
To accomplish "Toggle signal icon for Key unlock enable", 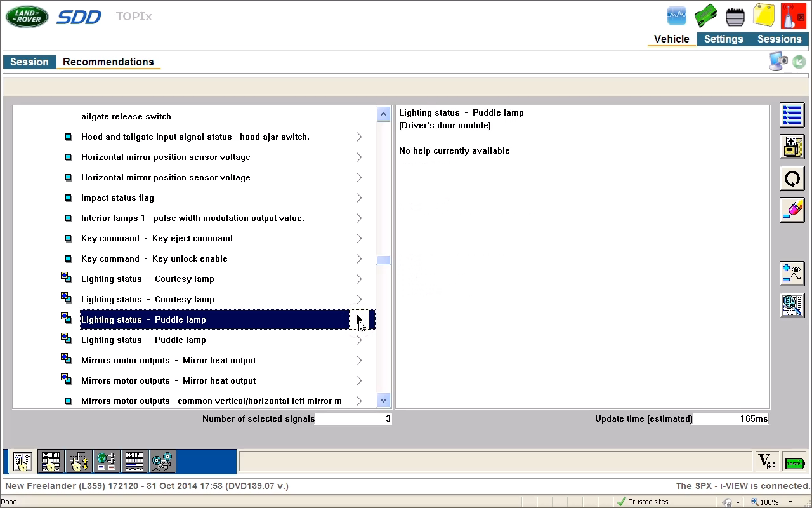I will point(68,258).
